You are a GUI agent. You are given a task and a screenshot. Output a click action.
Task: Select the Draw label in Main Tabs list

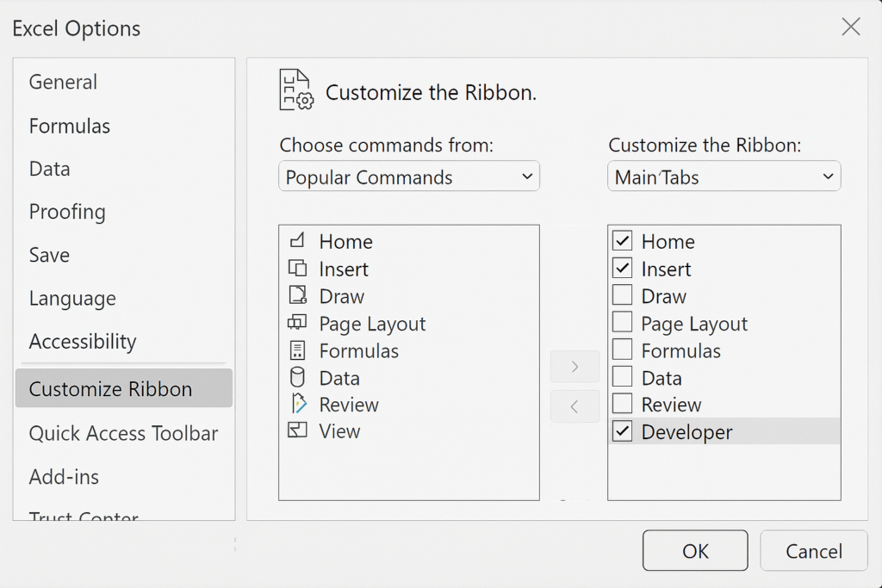click(664, 295)
